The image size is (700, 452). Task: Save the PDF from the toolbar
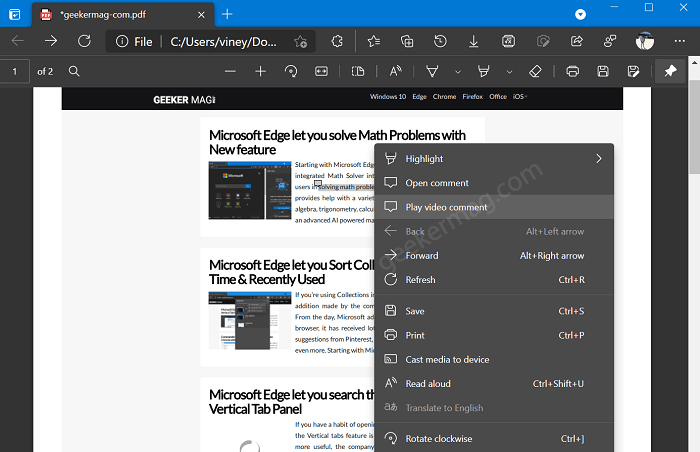click(603, 71)
